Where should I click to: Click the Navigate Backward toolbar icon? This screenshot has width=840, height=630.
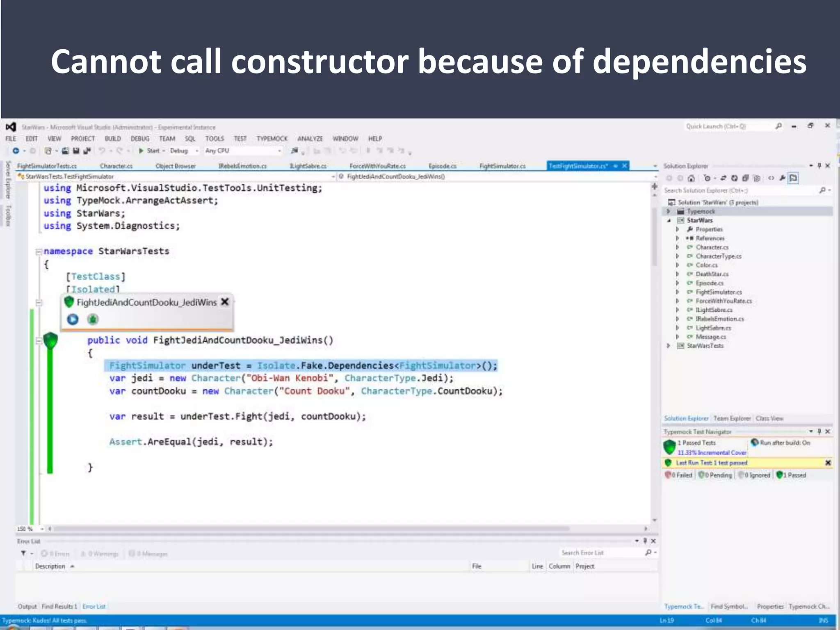point(16,151)
